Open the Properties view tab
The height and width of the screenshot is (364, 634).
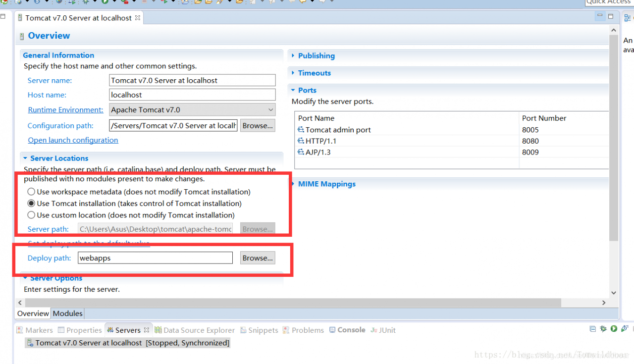click(80, 330)
